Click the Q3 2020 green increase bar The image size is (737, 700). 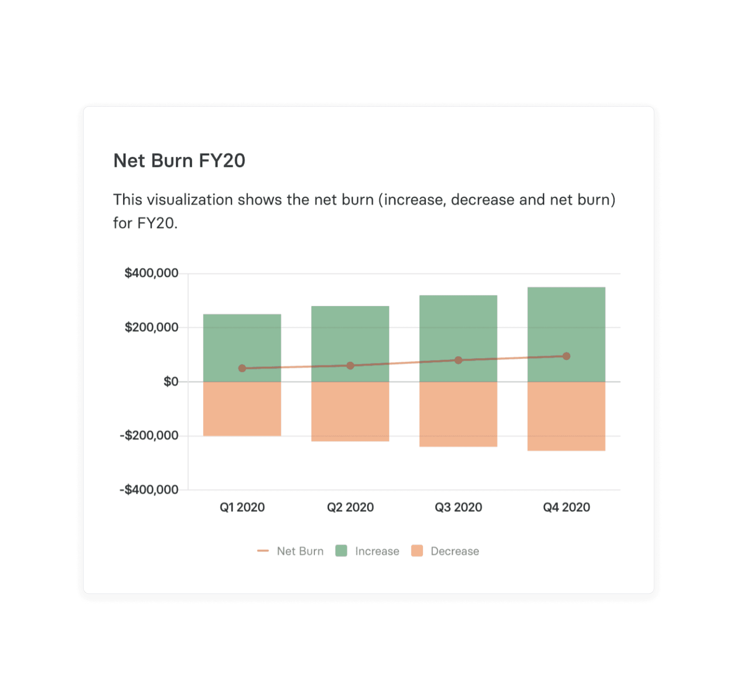[x=458, y=338]
